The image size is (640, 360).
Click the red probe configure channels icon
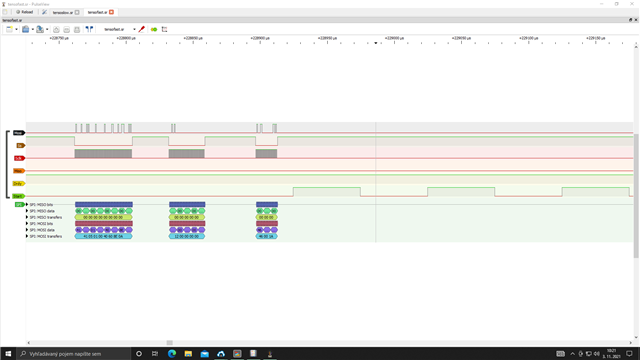[142, 29]
